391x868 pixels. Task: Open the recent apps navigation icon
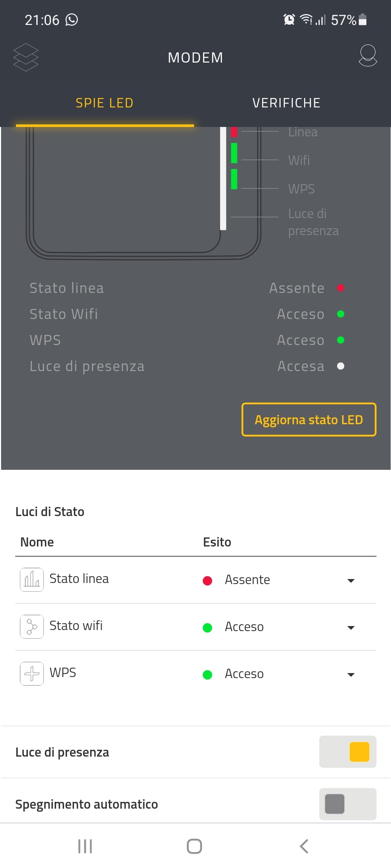pyautogui.click(x=85, y=846)
